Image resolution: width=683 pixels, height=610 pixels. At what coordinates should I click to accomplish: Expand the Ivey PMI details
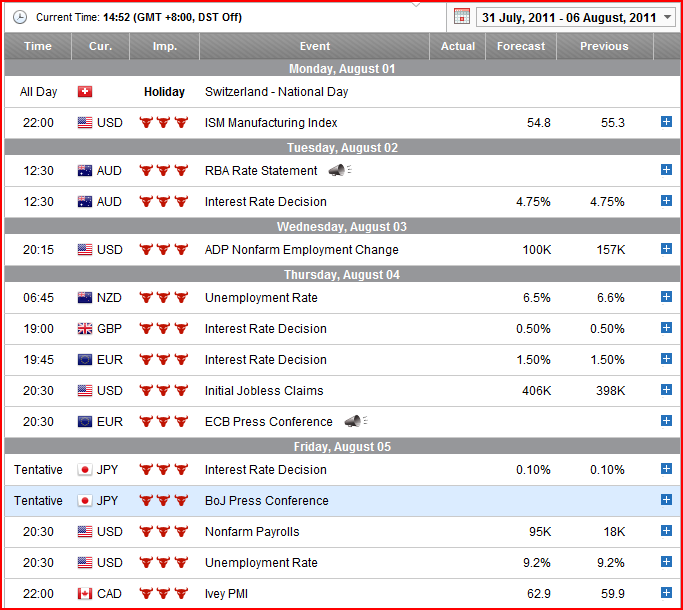(x=666, y=593)
